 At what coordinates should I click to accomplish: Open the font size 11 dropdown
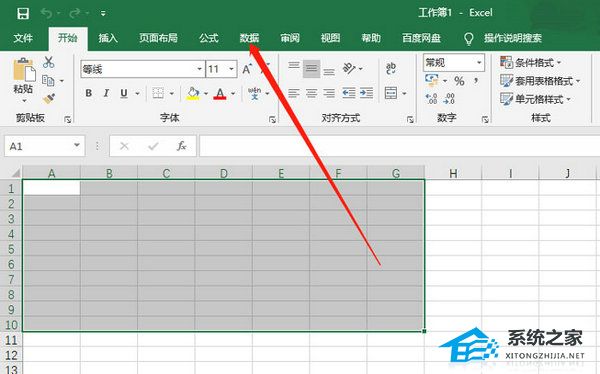coord(232,69)
